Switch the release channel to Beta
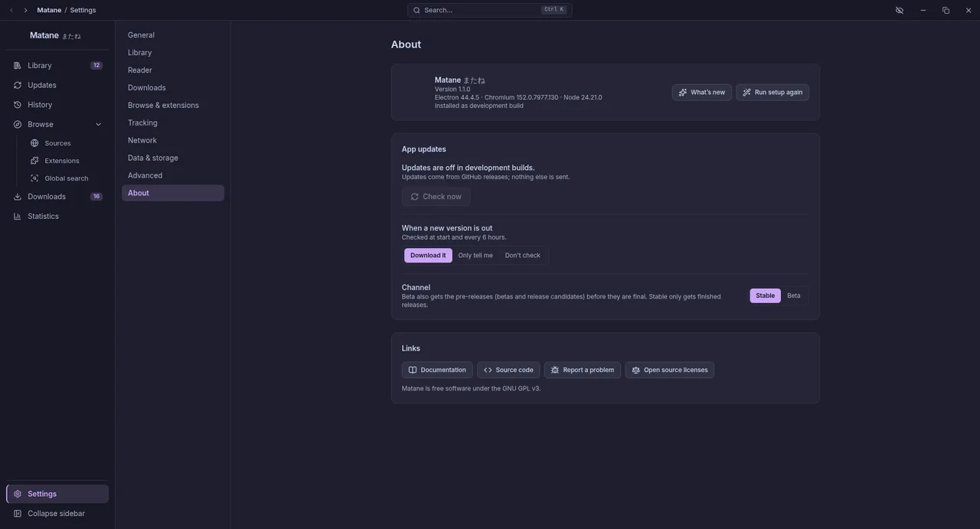Viewport: 980px width, 529px height. pos(794,296)
